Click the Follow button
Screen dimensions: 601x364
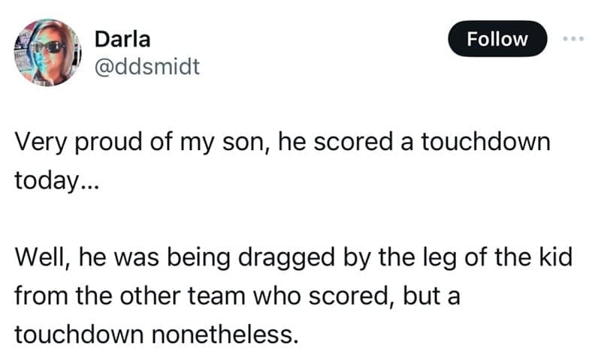(x=497, y=39)
